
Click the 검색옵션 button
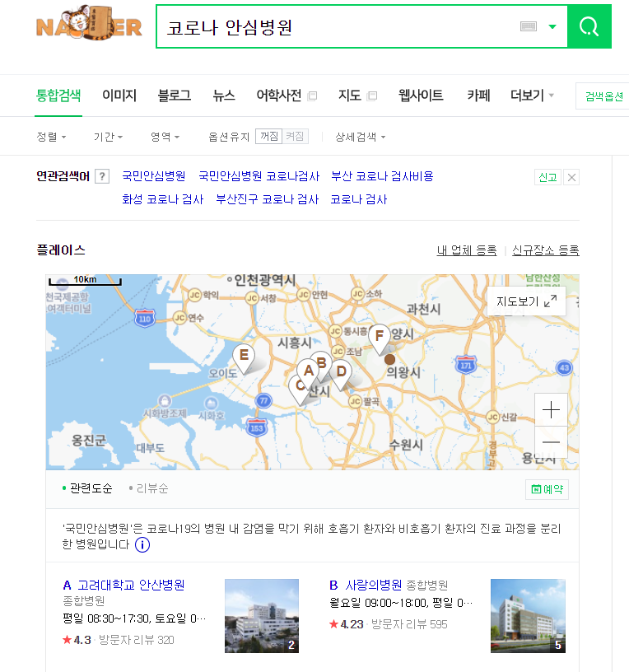pos(603,96)
